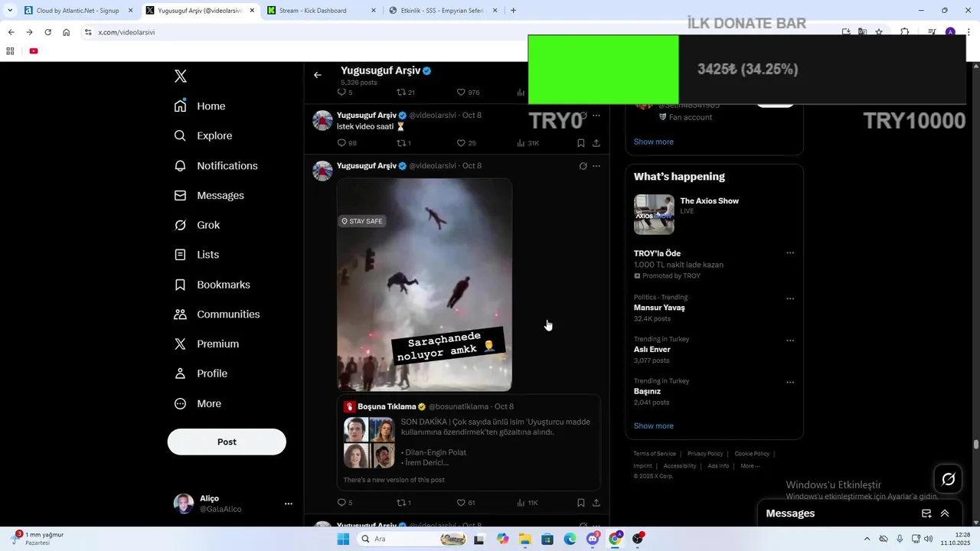Bookmark the Saraçhane video post
Image resolution: width=980 pixels, height=551 pixels.
pyautogui.click(x=581, y=503)
